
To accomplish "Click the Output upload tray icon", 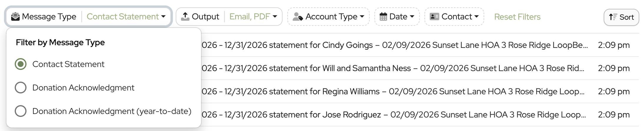I will coord(185,17).
